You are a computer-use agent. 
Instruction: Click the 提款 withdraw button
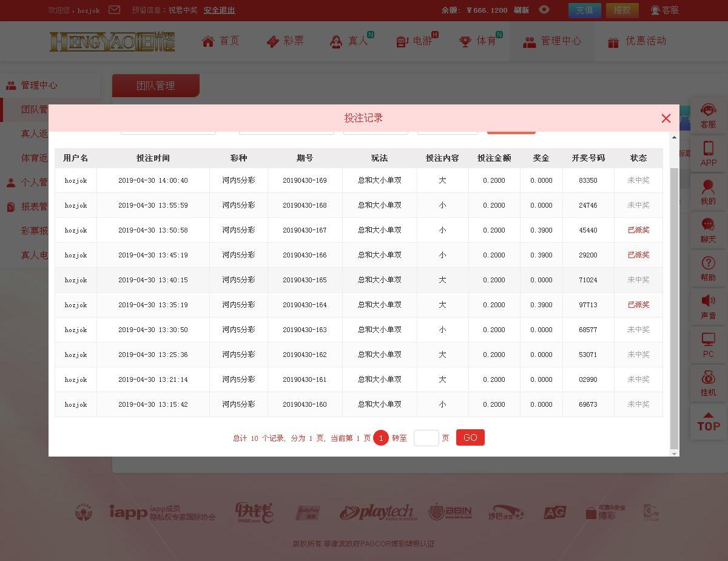622,10
